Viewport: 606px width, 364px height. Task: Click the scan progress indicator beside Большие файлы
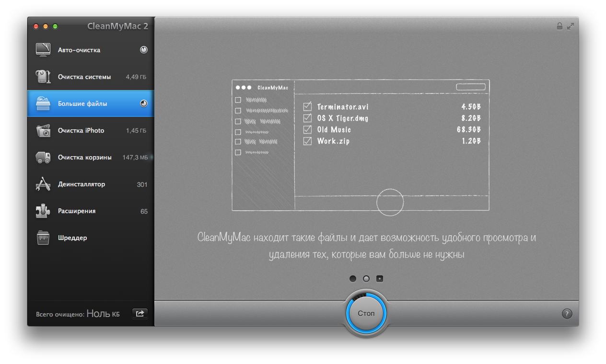pos(144,103)
